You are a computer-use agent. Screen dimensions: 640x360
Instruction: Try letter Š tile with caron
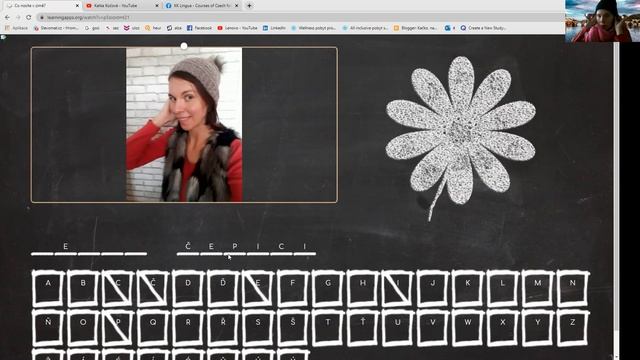[293, 328]
